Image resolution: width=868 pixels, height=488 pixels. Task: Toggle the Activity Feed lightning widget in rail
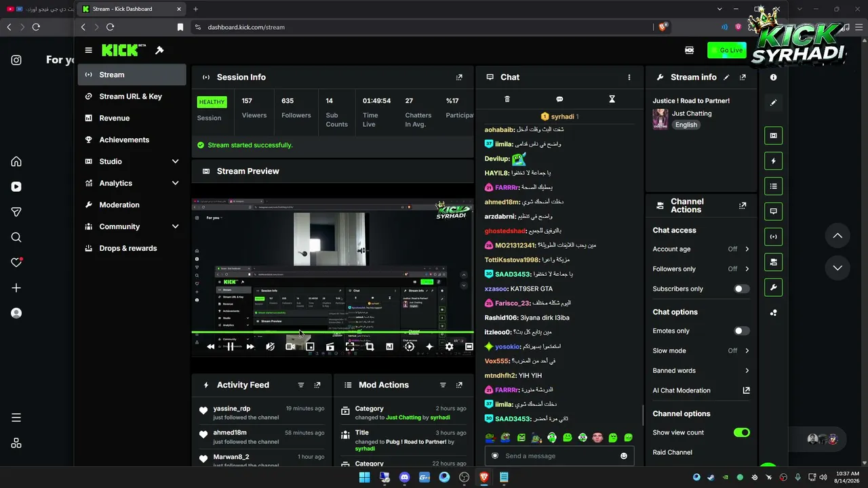[x=773, y=161]
